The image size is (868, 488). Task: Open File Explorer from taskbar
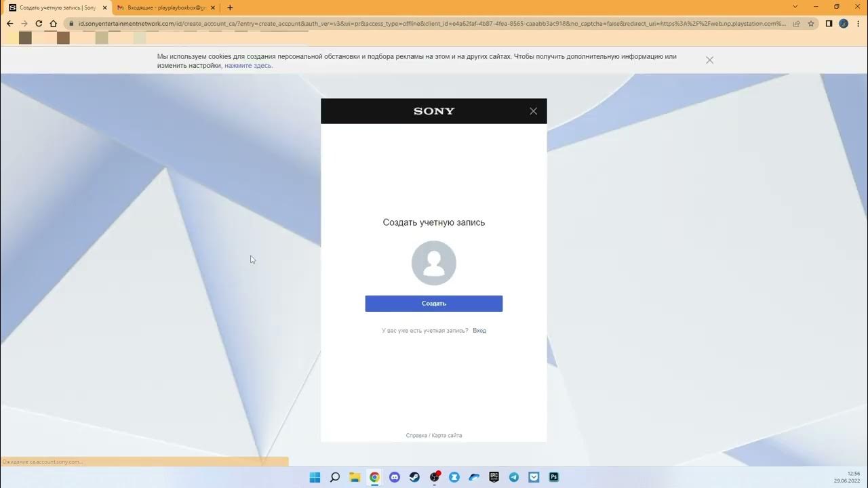[355, 477]
